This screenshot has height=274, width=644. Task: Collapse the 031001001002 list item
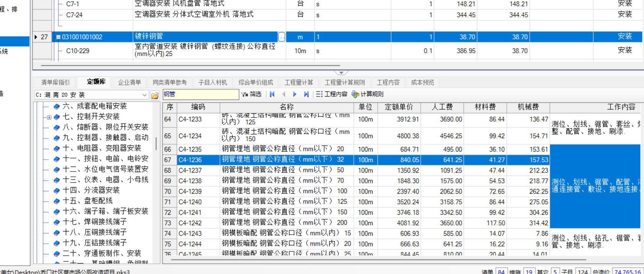[x=58, y=37]
